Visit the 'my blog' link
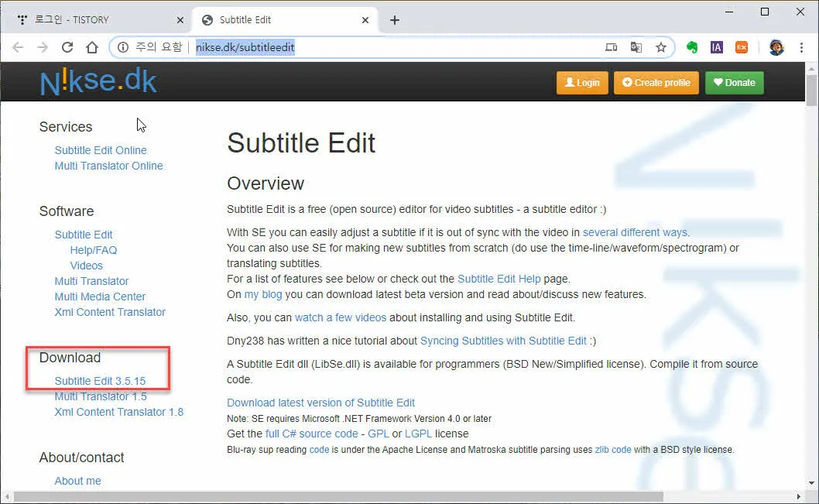This screenshot has width=819, height=504. pyautogui.click(x=263, y=294)
